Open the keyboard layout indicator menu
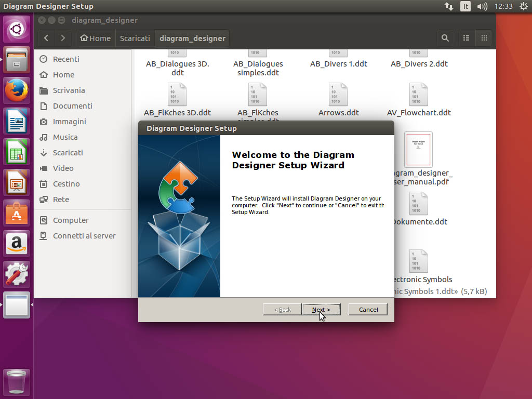Viewport: 532px width, 399px height. click(x=465, y=6)
